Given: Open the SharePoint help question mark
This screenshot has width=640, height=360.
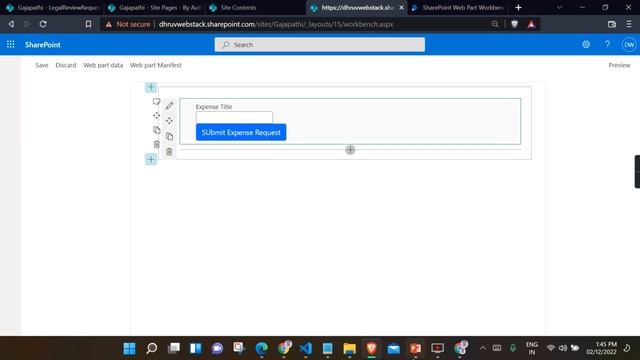Looking at the screenshot, I should tap(607, 44).
